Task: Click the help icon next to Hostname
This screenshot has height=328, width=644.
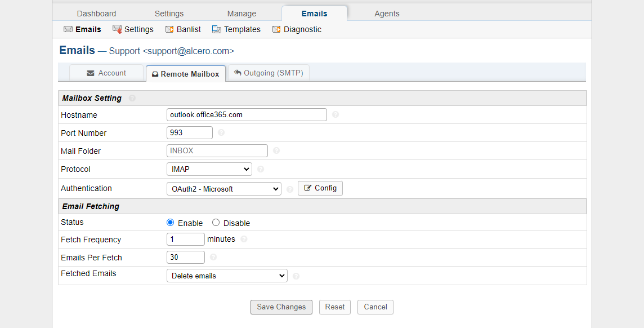Action: tap(336, 114)
